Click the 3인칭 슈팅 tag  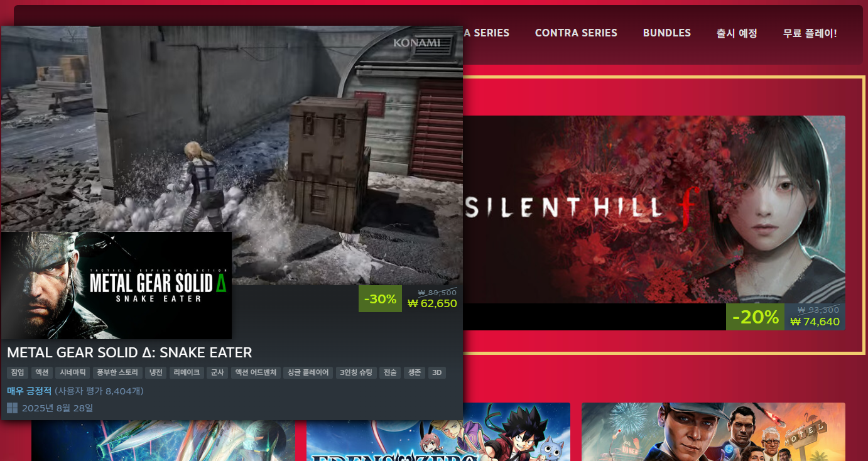(356, 372)
